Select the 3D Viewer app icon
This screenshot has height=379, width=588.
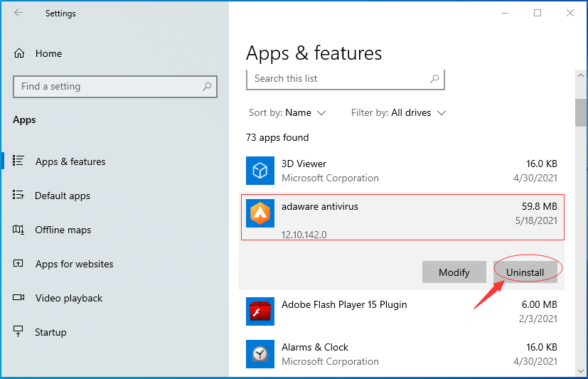pyautogui.click(x=260, y=171)
